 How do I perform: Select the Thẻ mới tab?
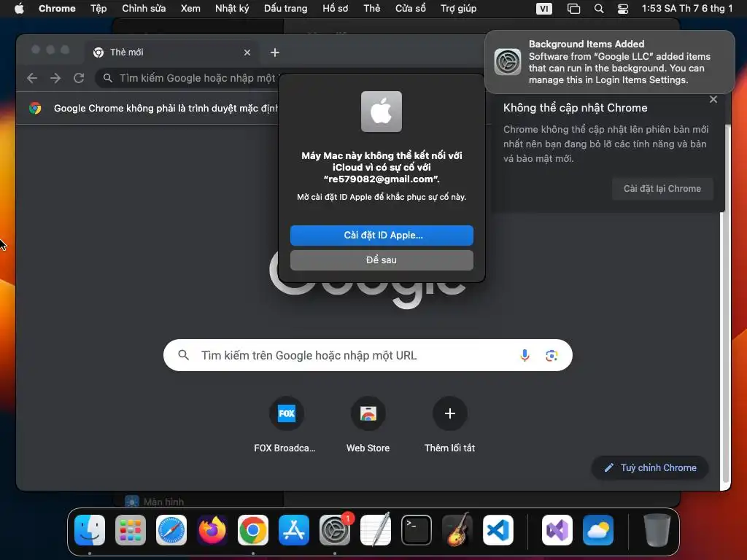172,52
